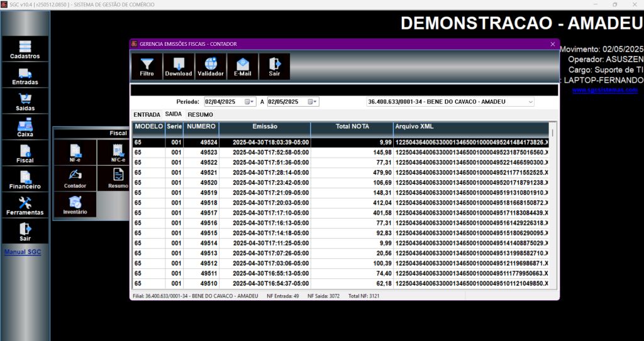Click the MODELO column header
The width and height of the screenshot is (644, 341).
(x=148, y=129)
